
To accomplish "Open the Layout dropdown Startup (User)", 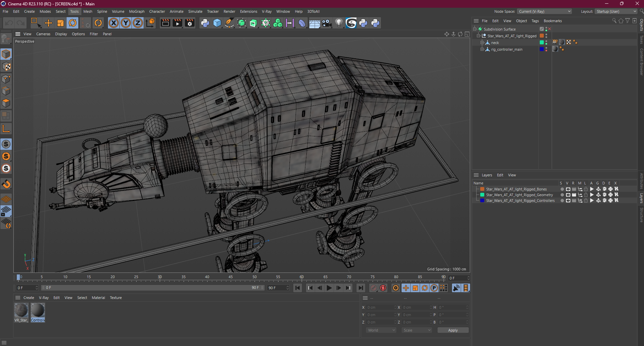I will (x=616, y=11).
